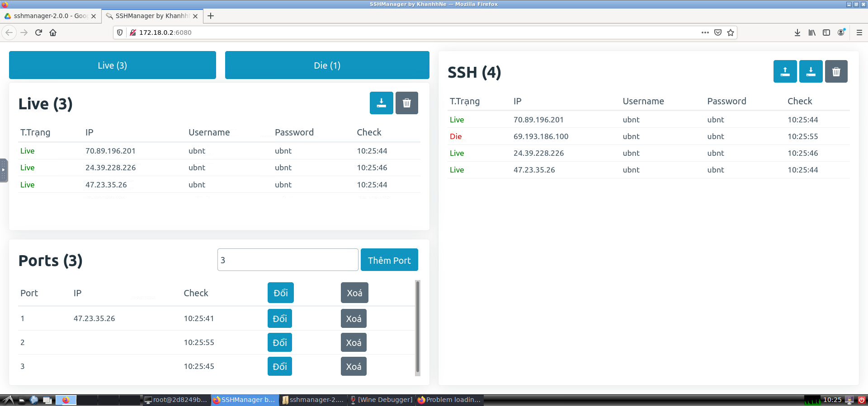Open the root@2d8249b terminal taskbar item

(176, 400)
